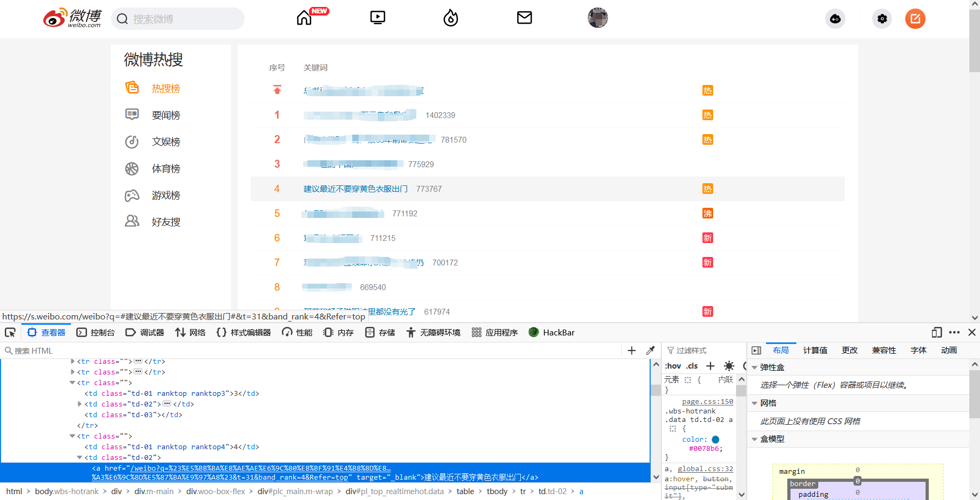Image resolution: width=980 pixels, height=500 pixels.
Task: Open the messages envelope icon
Action: pos(525,18)
